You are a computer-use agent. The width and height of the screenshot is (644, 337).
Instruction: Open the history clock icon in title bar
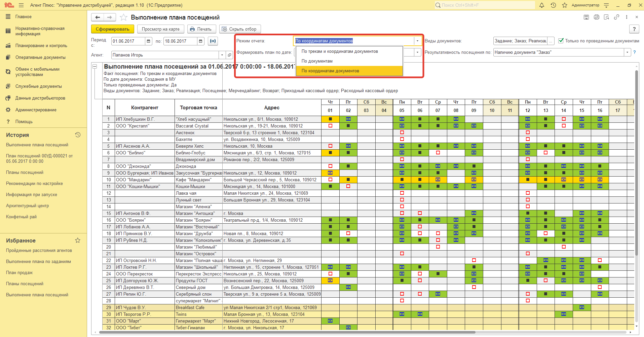[x=553, y=5]
